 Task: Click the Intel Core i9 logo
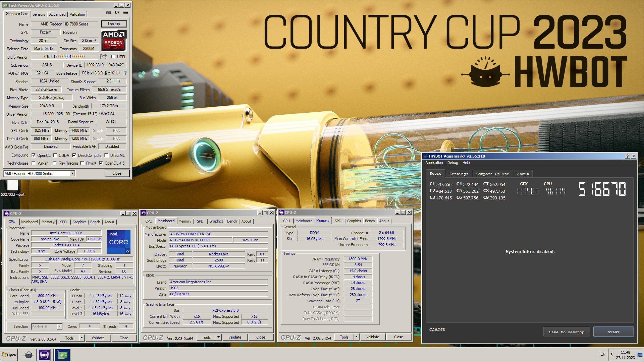point(119,242)
